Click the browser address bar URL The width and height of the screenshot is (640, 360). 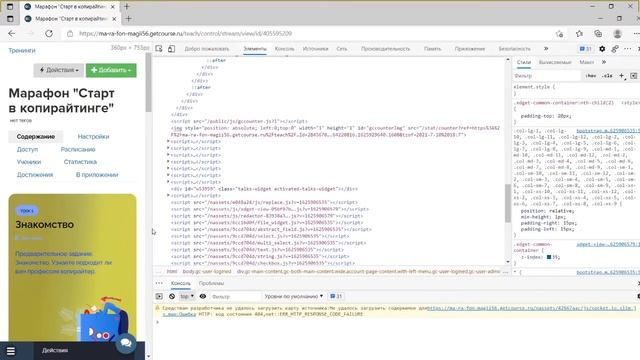click(x=185, y=33)
